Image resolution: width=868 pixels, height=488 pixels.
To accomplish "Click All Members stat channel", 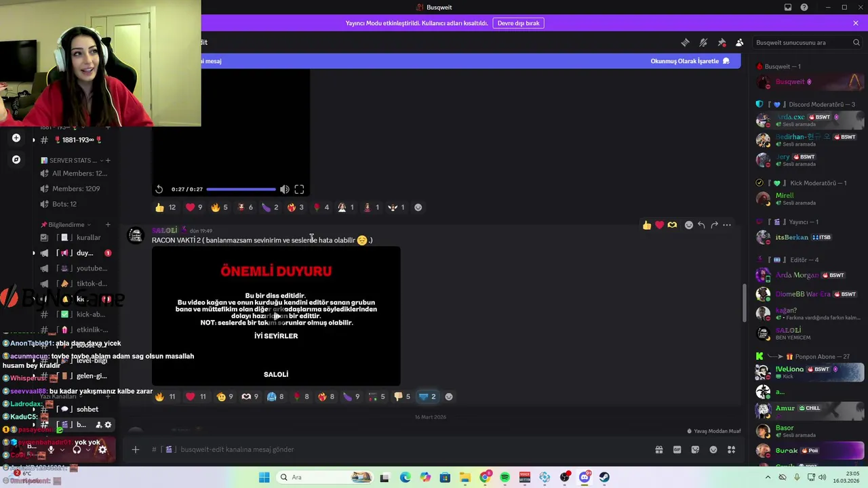I will tap(76, 174).
